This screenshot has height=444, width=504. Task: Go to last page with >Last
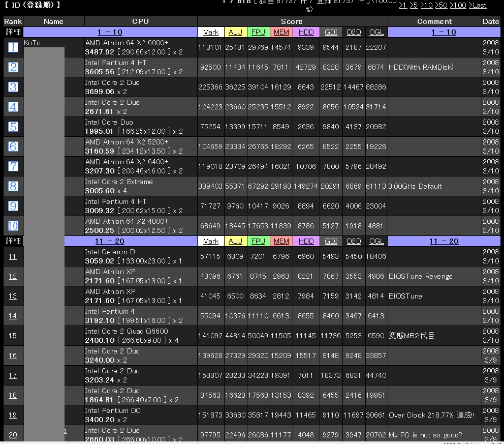click(x=477, y=5)
